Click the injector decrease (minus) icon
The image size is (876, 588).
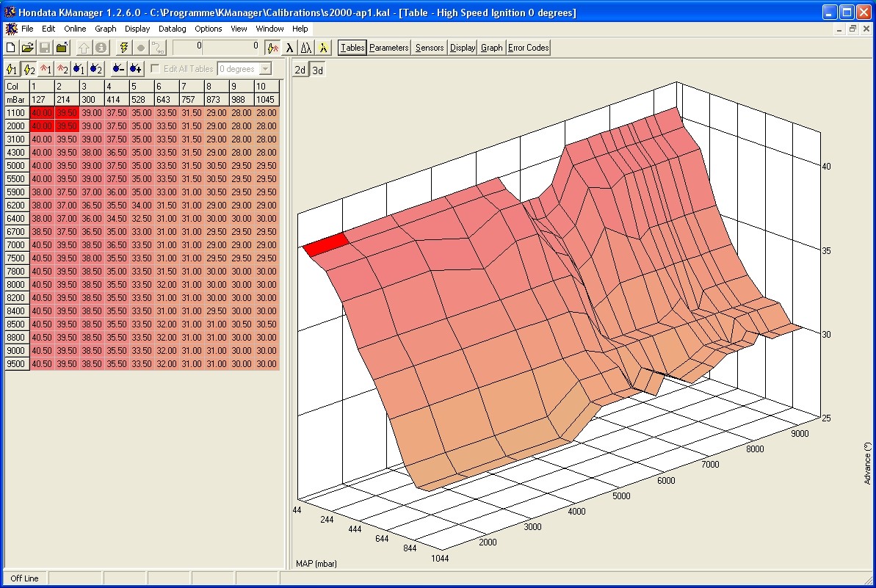coord(117,69)
